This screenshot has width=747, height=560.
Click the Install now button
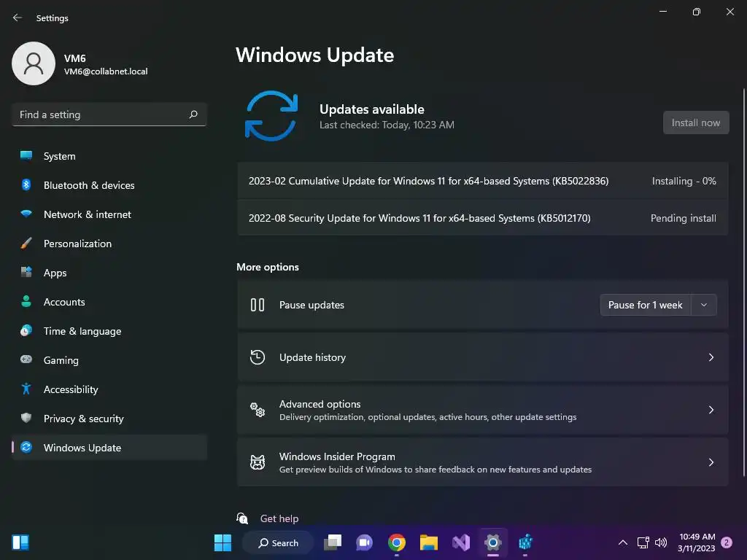(x=695, y=122)
